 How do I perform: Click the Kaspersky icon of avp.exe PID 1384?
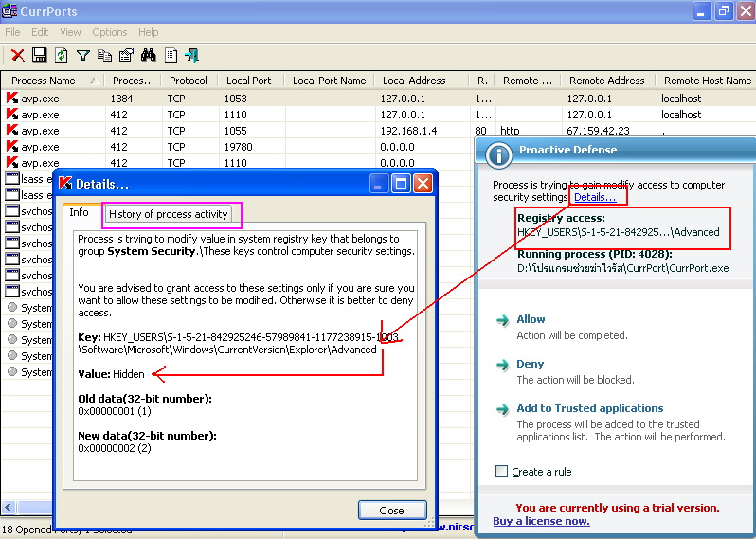(x=12, y=99)
